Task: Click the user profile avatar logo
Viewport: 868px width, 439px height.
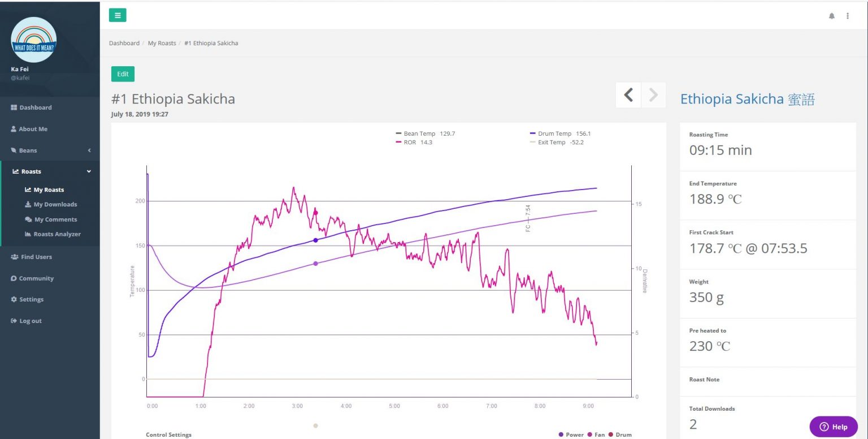Action: pos(33,40)
